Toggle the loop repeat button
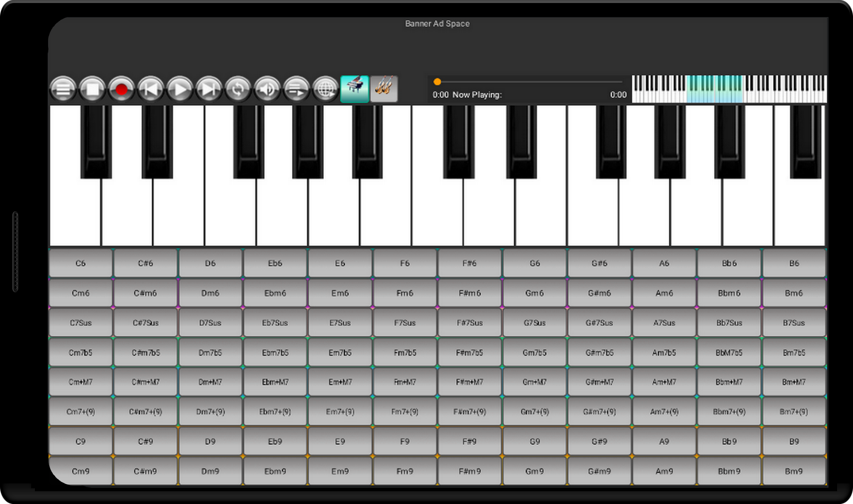Viewport: 853px width, 504px height. pyautogui.click(x=238, y=89)
